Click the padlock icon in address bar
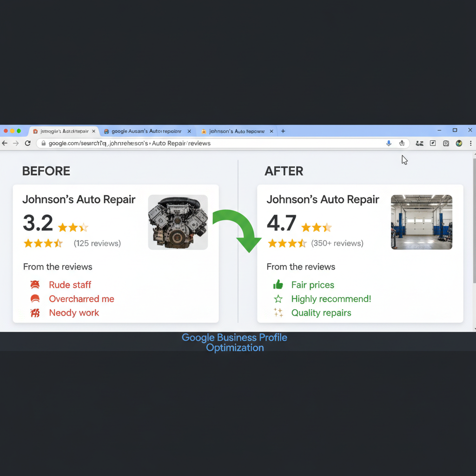The width and height of the screenshot is (476, 476). (x=43, y=143)
